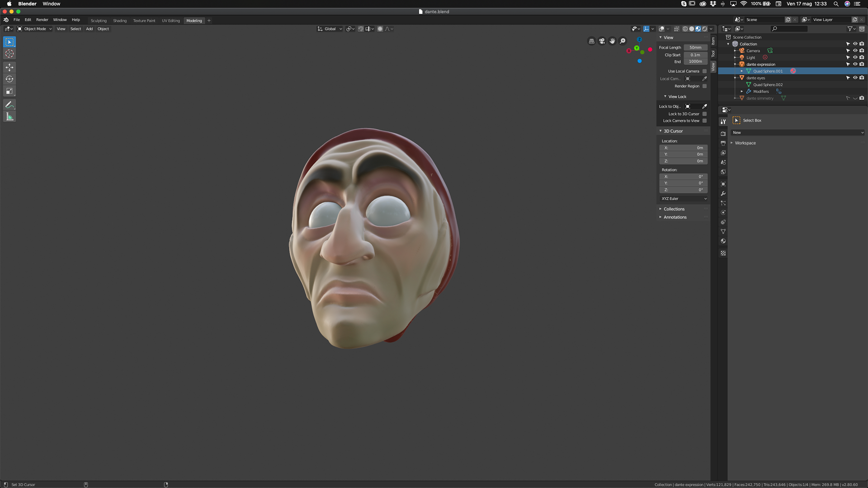The image size is (868, 488).
Task: Click the blue Z axis on gizmo
Action: click(639, 40)
